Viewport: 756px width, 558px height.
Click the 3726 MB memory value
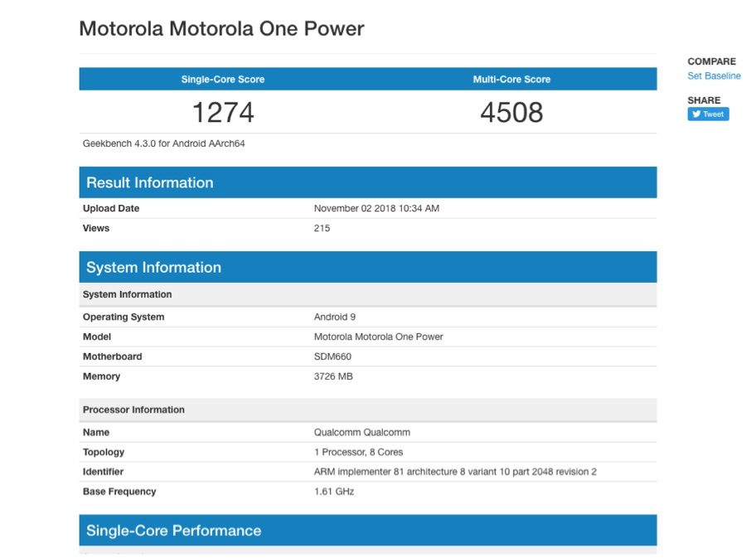[x=333, y=376]
